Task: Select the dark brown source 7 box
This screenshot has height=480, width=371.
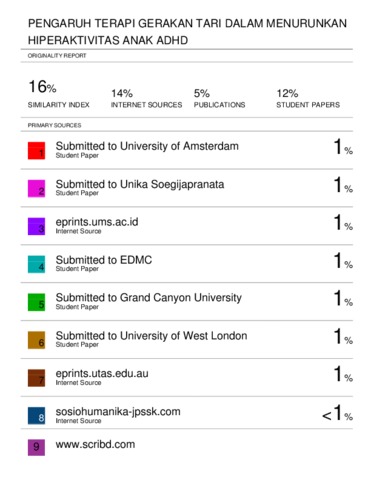Action: tap(36, 378)
